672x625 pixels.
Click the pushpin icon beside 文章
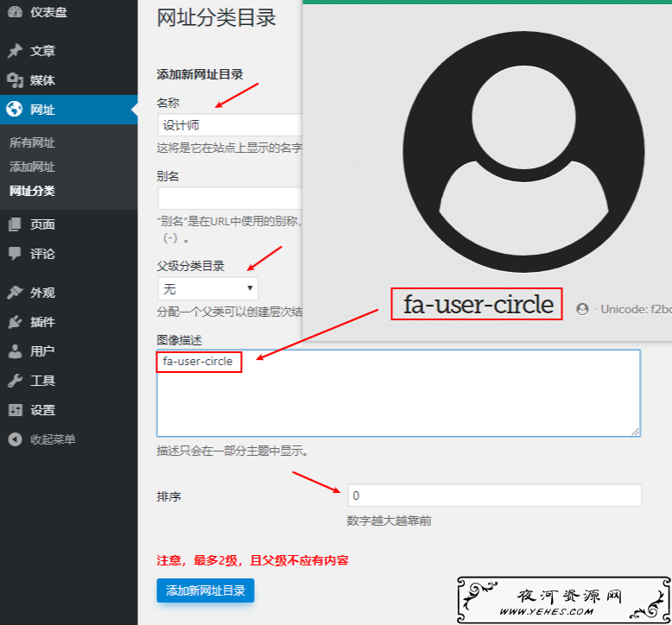point(15,51)
